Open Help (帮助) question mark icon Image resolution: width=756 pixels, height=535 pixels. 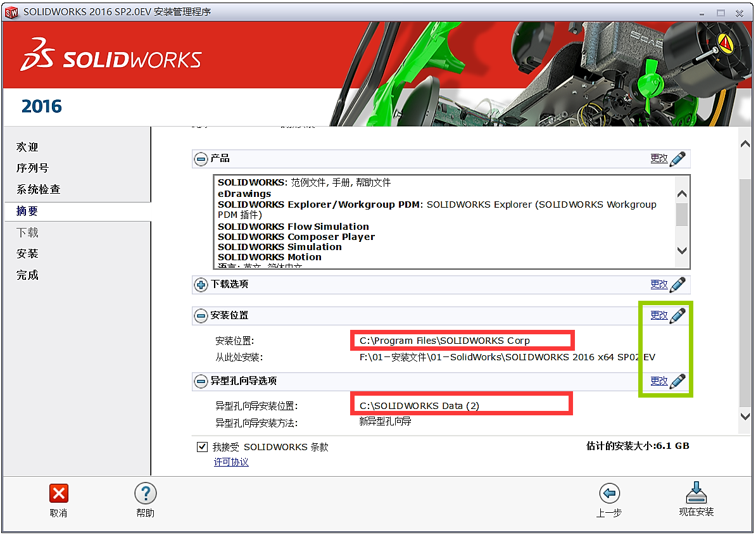click(x=145, y=494)
